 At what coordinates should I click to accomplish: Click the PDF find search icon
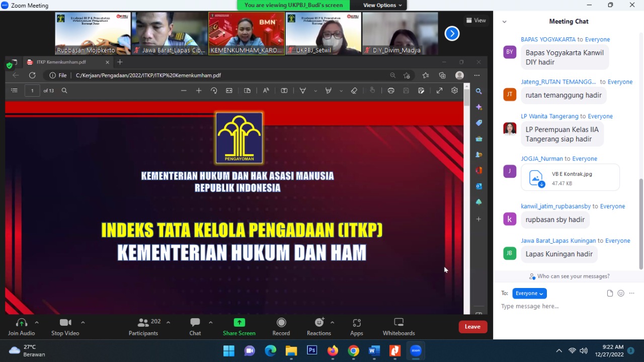tap(64, 91)
